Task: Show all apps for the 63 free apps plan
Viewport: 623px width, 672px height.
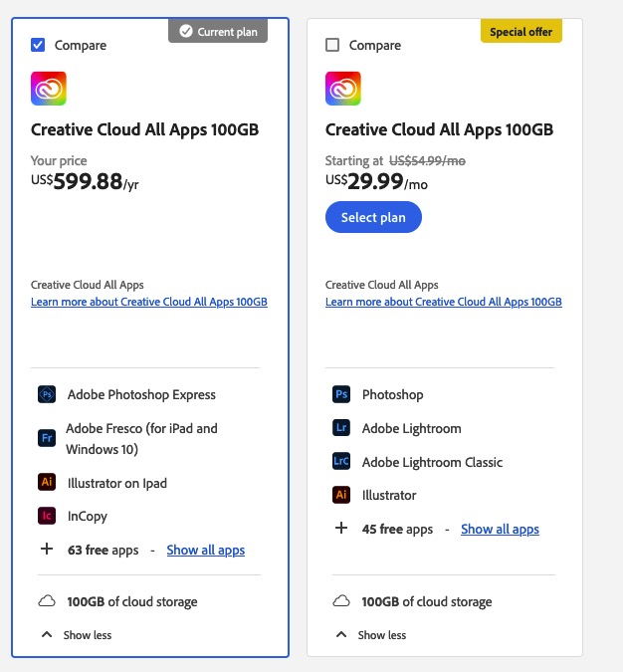Action: click(206, 550)
